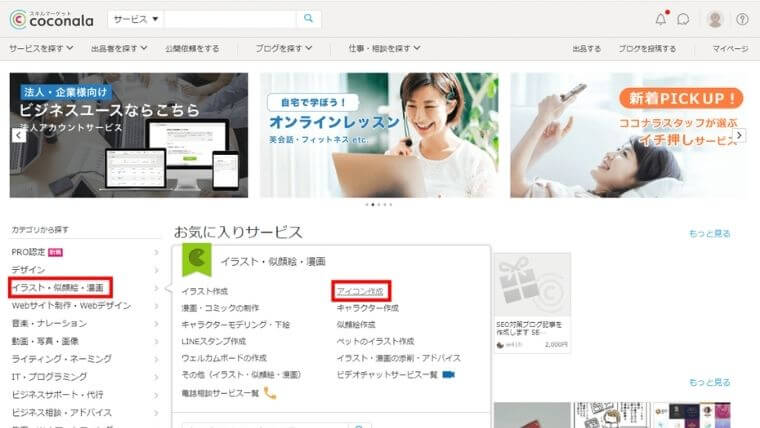Click the green illustration category icon

pos(197,260)
